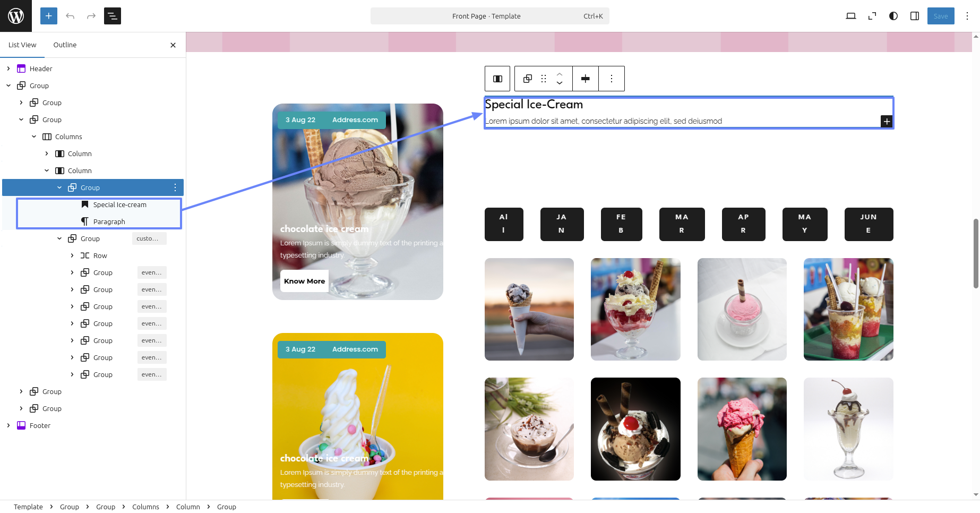Collapse the second Column tree node
Screen dimensions: 980x513
47,170
